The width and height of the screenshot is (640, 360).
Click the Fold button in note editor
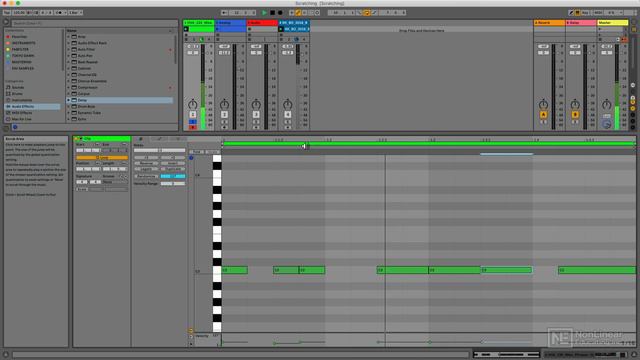point(197,152)
